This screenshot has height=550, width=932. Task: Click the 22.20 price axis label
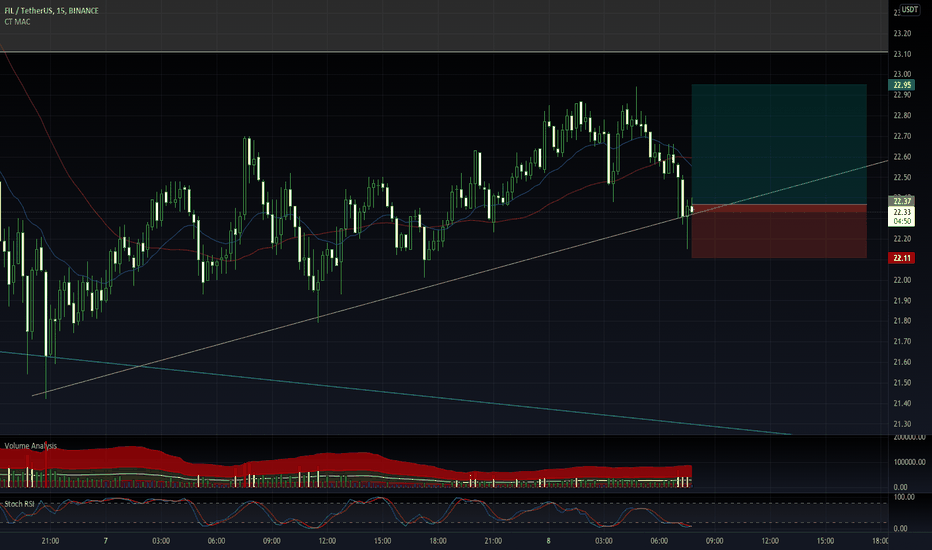902,239
